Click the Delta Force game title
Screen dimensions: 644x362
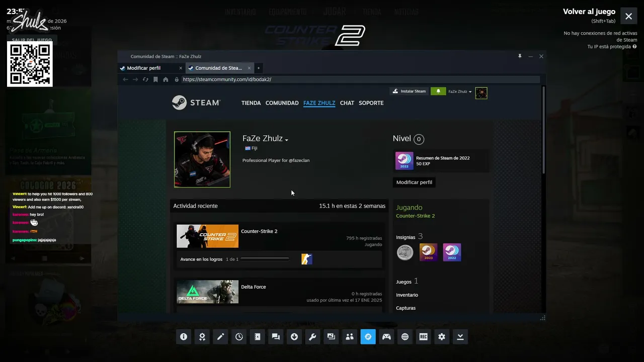[254, 287]
